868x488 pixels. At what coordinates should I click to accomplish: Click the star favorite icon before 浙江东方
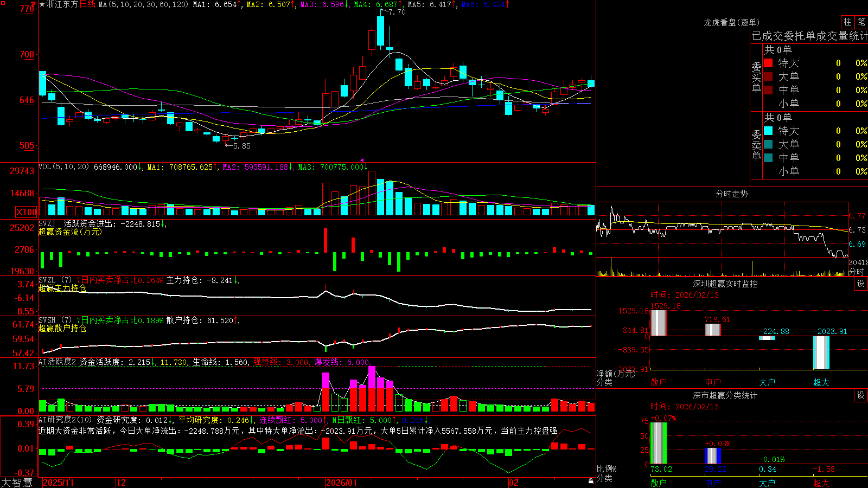click(42, 4)
